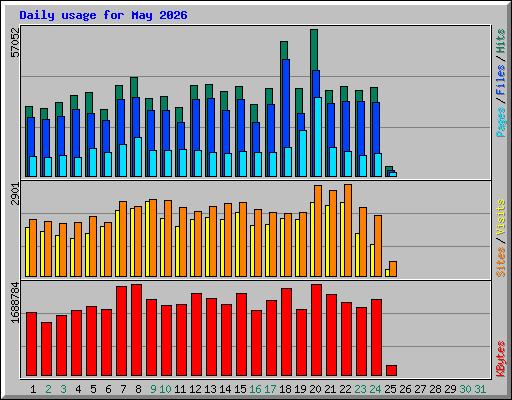Click the red KBytes bar for day 8
Viewport: 512px width, 400px height.
coord(137,330)
